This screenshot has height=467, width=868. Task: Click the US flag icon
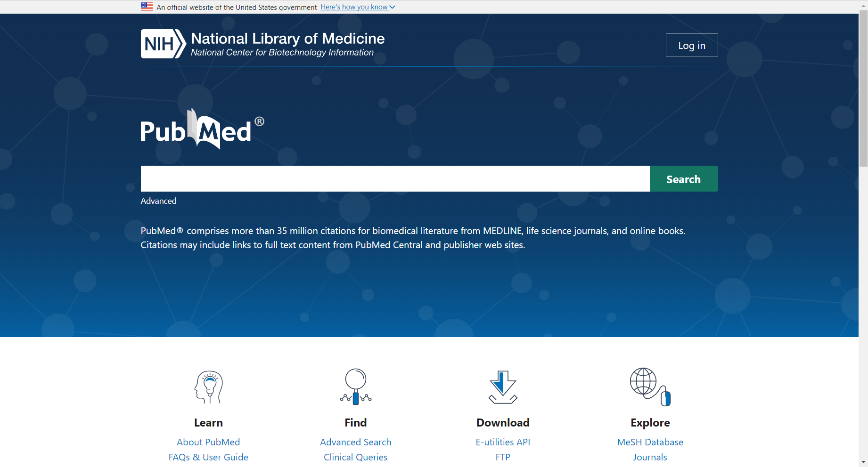click(147, 7)
